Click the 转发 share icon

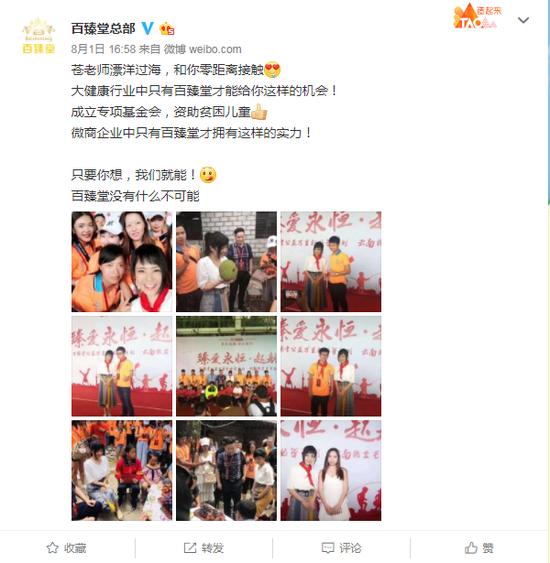(x=190, y=548)
